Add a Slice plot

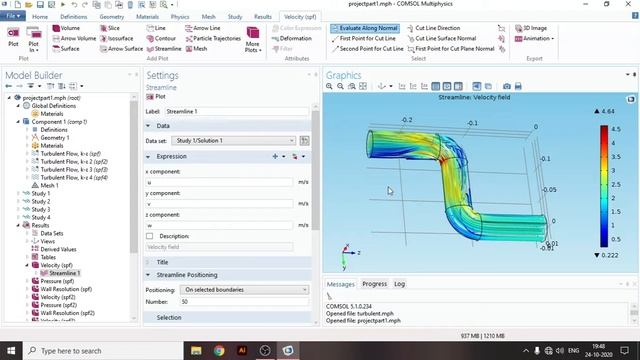(x=110, y=28)
